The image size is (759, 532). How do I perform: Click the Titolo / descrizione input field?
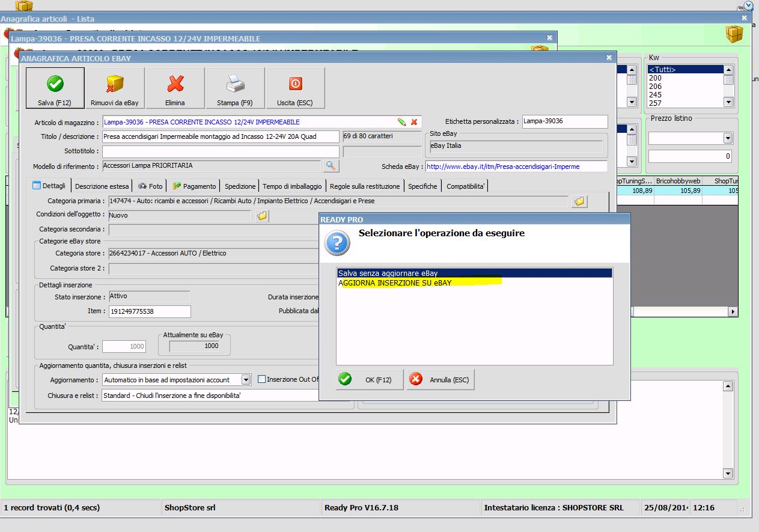click(221, 136)
